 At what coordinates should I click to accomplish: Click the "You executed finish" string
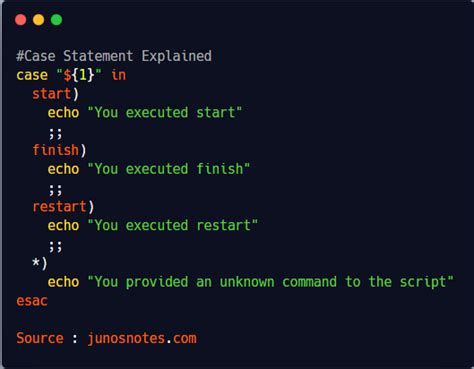click(x=169, y=169)
